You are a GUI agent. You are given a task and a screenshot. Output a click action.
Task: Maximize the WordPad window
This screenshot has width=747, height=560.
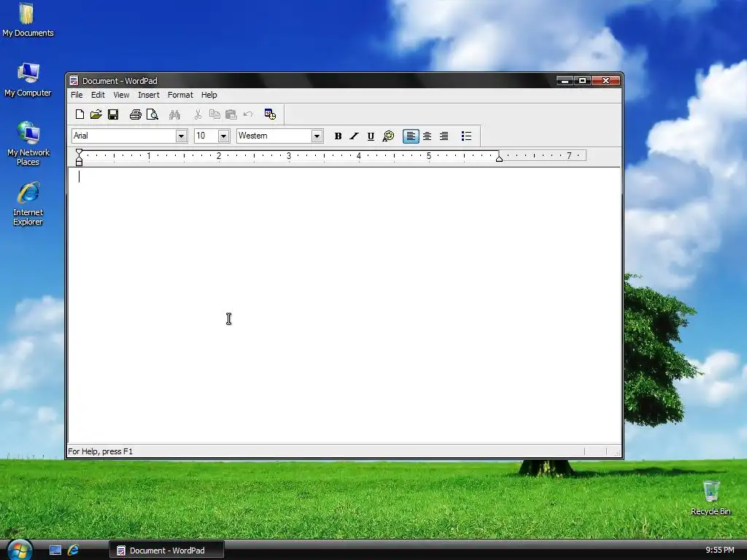(x=582, y=80)
